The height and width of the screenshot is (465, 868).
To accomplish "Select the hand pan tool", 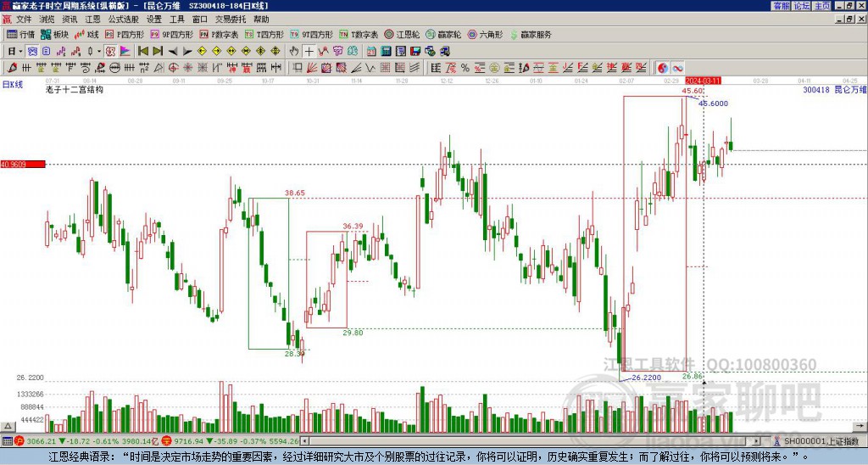I will pos(294,52).
